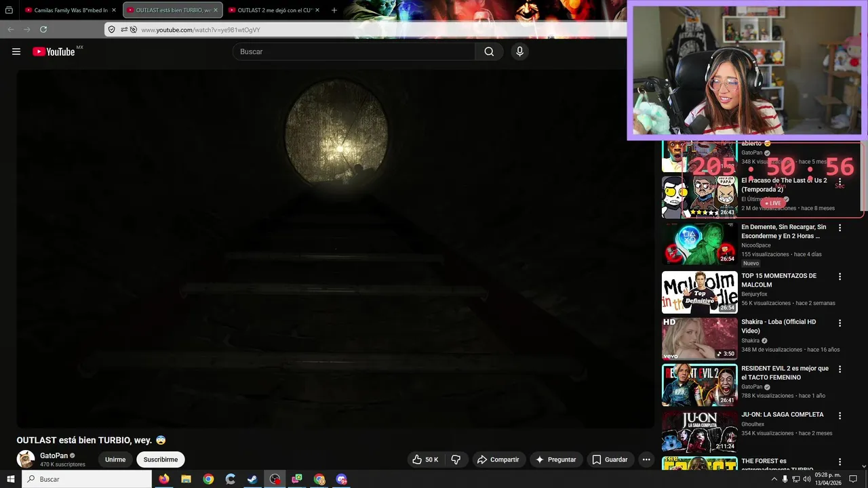Open site permissions icon in address bar
This screenshot has height=488, width=868.
[x=124, y=29]
